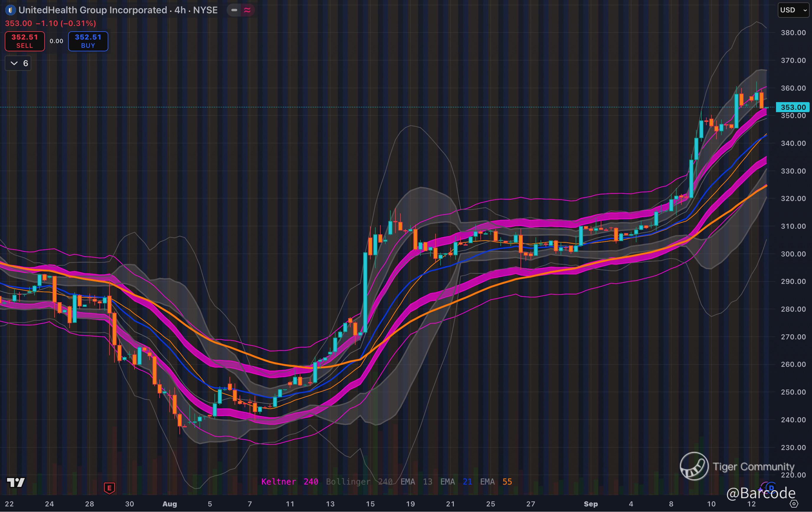The height and width of the screenshot is (512, 812).
Task: Click the BUY 352.51 button
Action: coord(88,41)
